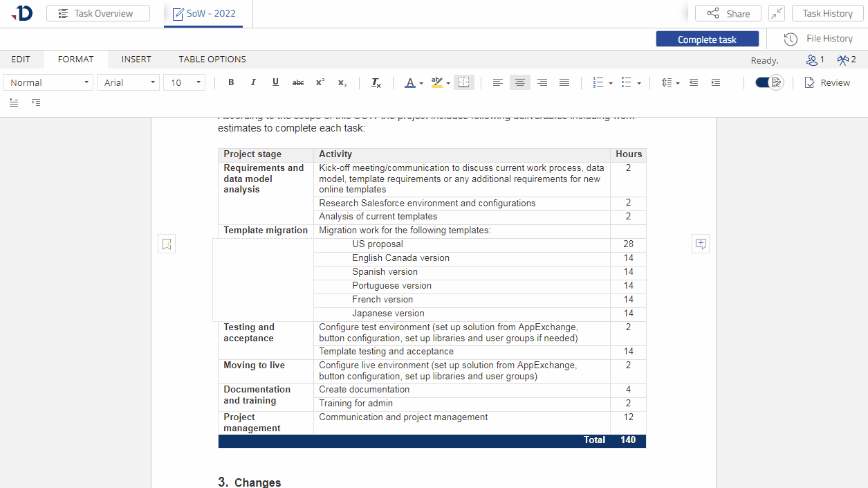The width and height of the screenshot is (868, 488).
Task: Click the Complete task button
Action: click(707, 39)
